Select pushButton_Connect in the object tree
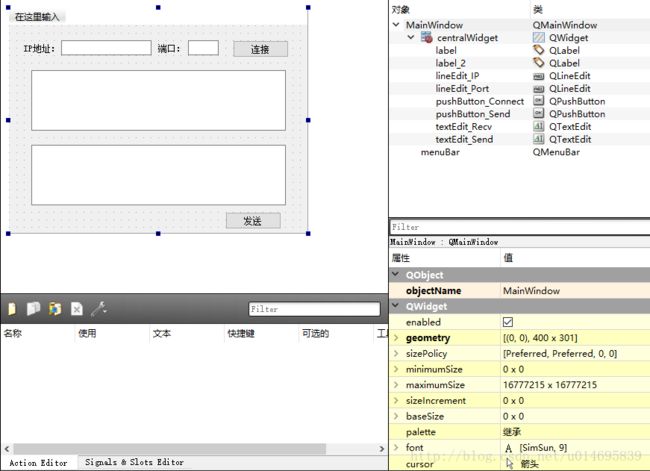Screen dimensions: 650x471 [480, 101]
